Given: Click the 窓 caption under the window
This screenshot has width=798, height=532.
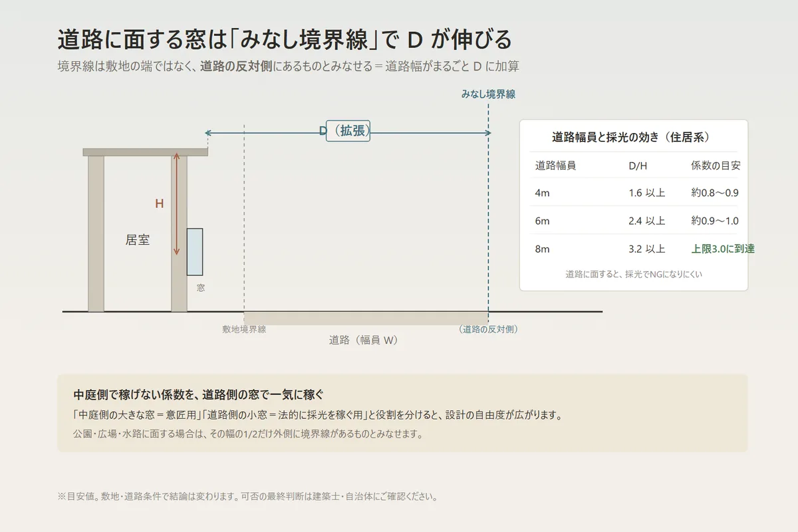Looking at the screenshot, I should [x=200, y=289].
